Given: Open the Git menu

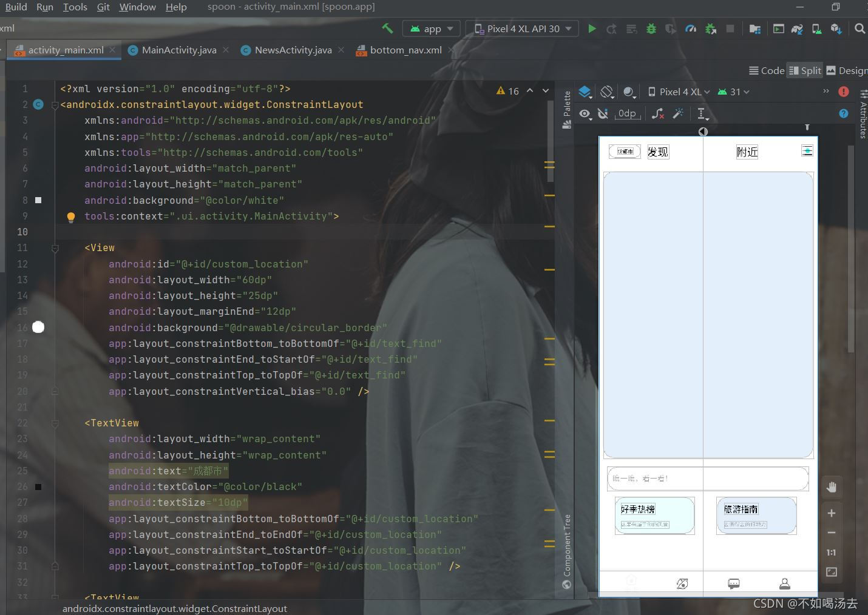Looking at the screenshot, I should [103, 7].
